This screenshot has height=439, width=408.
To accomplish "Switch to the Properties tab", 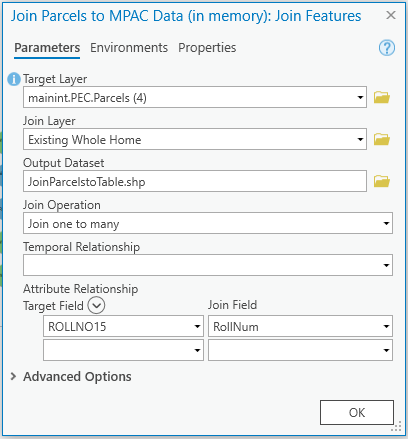I will tap(207, 48).
